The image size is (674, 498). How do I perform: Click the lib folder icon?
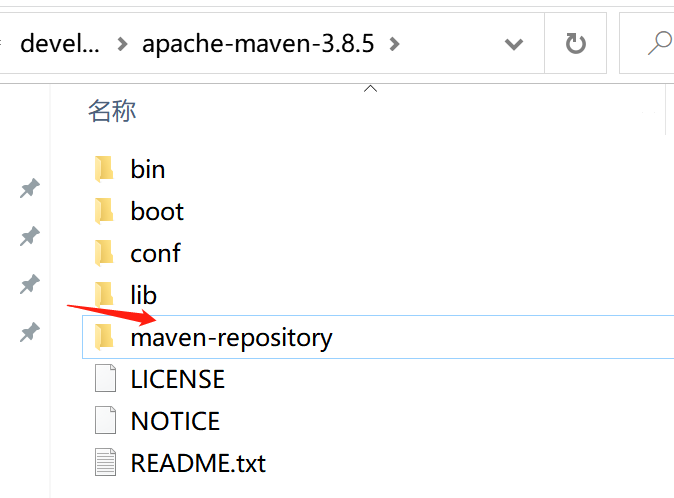point(104,295)
